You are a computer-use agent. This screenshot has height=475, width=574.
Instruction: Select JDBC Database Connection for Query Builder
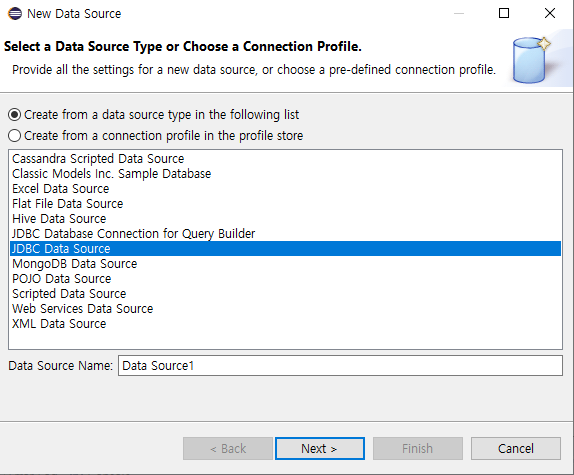coord(134,234)
